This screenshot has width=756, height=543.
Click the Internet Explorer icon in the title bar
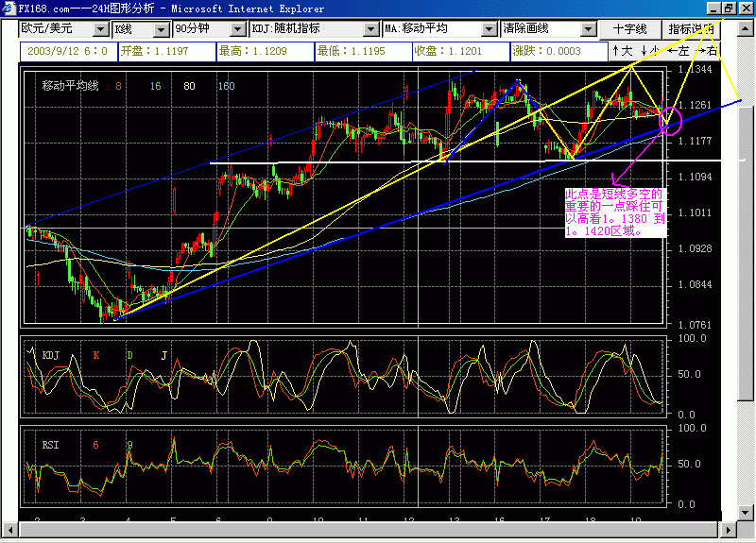tap(9, 8)
